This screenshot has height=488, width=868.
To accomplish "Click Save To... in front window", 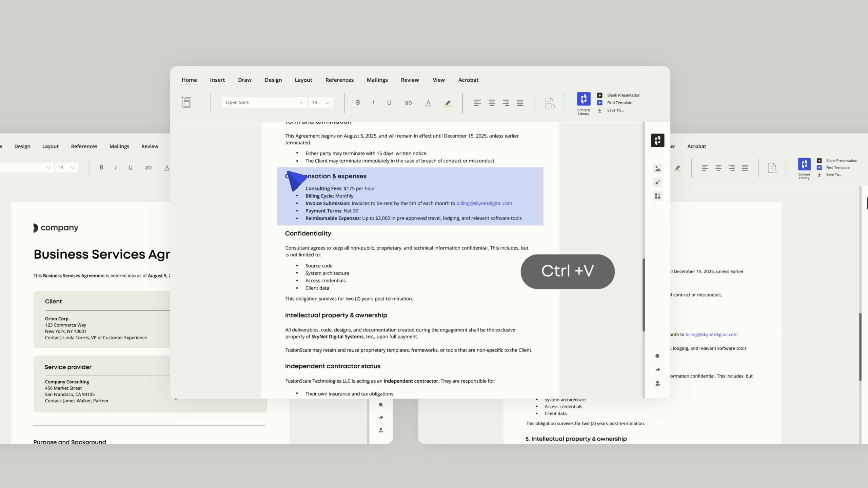I will click(610, 110).
